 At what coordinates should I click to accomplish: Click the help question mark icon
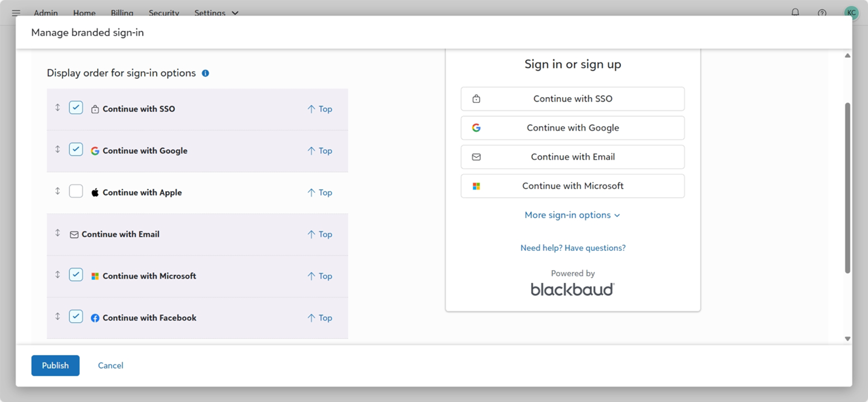[822, 13]
